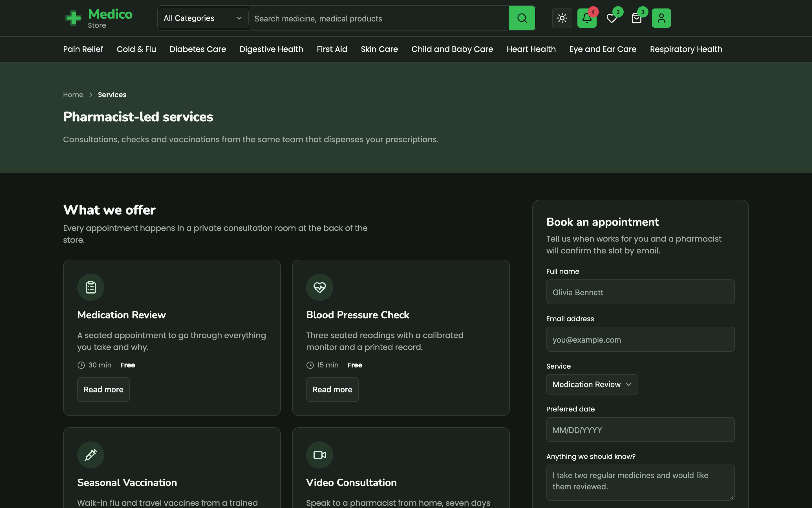The height and width of the screenshot is (508, 812).
Task: Click the Seasonal Vaccination title
Action: tap(127, 483)
